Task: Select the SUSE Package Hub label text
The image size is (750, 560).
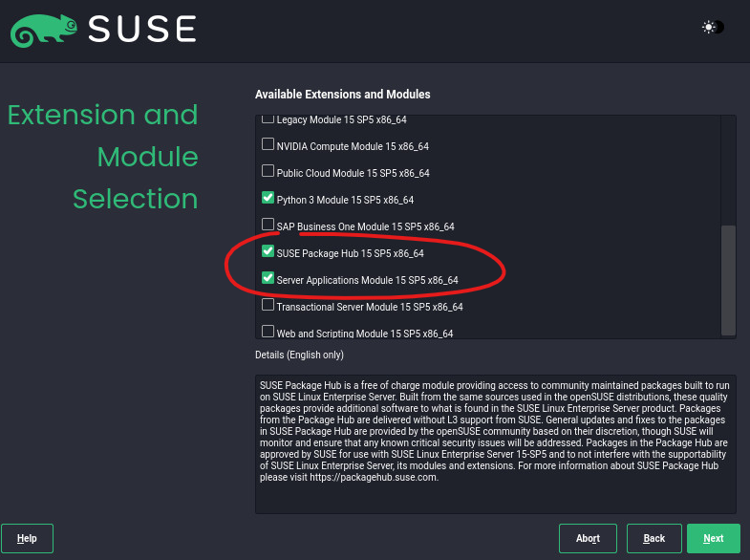Action: [x=350, y=253]
